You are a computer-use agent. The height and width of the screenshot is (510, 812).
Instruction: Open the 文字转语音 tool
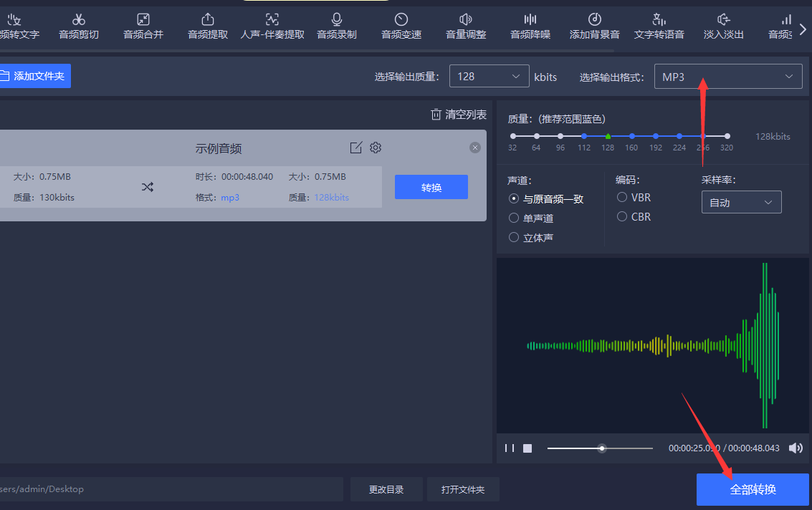pos(659,27)
